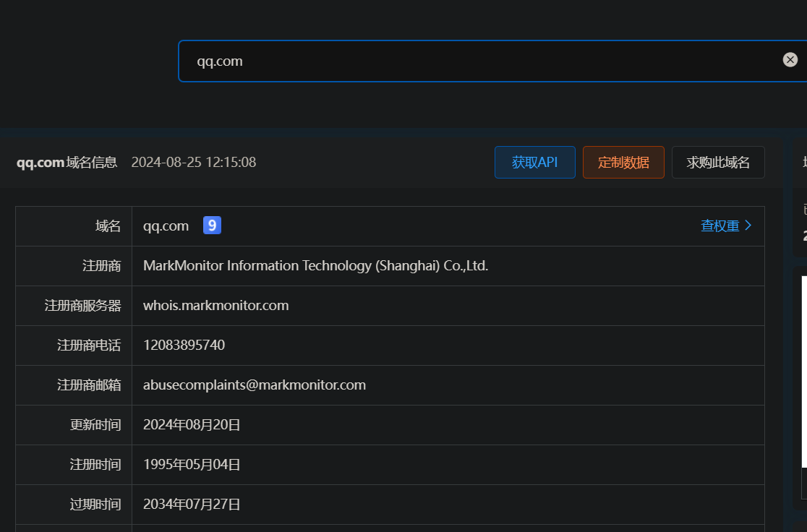Viewport: 807px width, 532px height.
Task: Click the update date 2024年08月20日
Action: (x=192, y=424)
